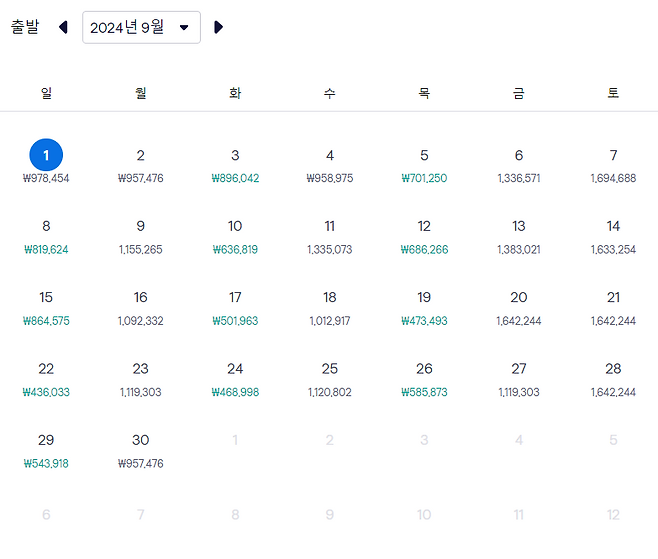658x559 pixels.
Task: Select September 7 priced 1,694,688
Action: coord(613,166)
